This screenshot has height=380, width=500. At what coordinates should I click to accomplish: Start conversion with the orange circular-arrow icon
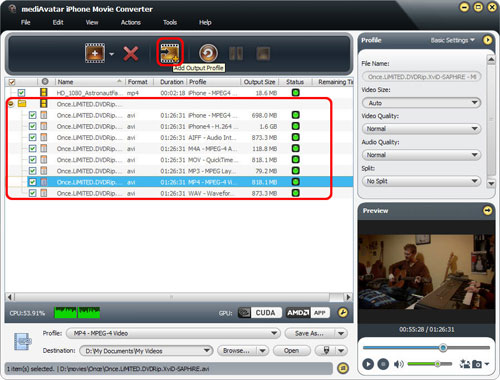208,53
